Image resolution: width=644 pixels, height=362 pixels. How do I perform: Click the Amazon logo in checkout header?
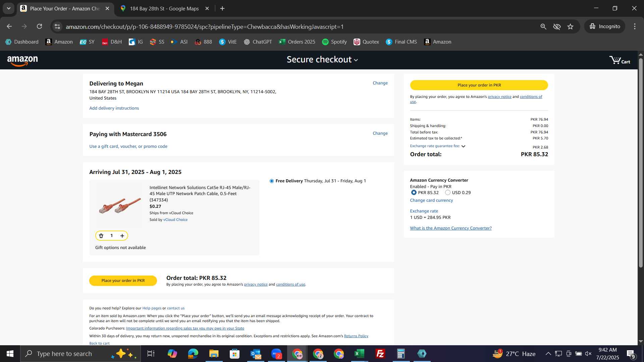pyautogui.click(x=22, y=61)
